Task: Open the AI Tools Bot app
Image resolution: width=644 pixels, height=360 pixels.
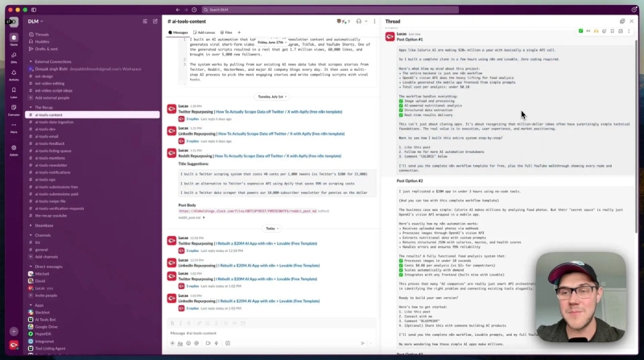Action: [x=45, y=320]
